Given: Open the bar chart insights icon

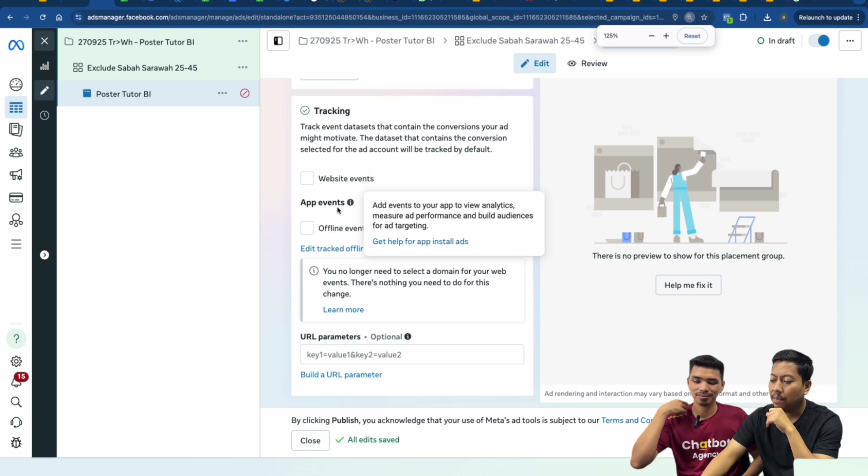Looking at the screenshot, I should [45, 66].
